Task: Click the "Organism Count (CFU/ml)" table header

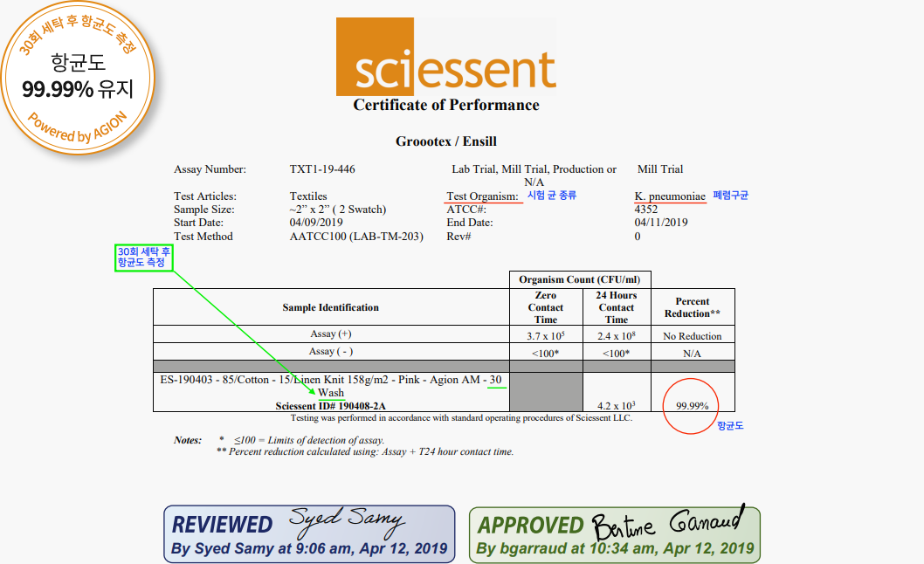Action: [x=580, y=279]
